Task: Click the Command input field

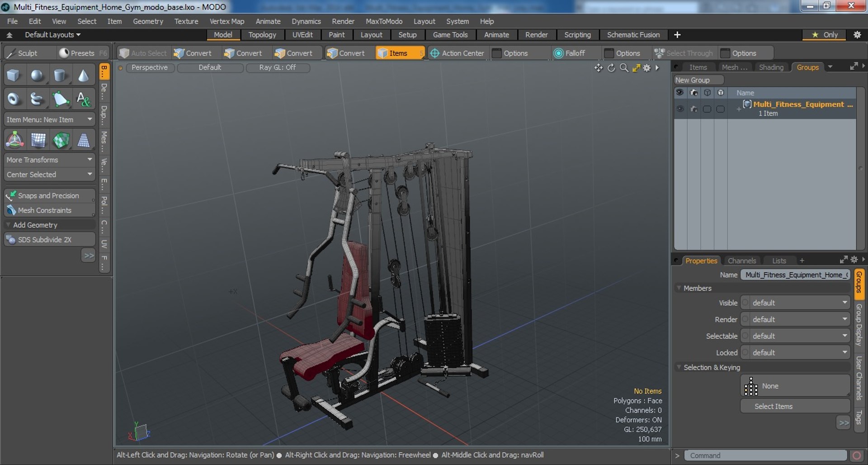Action: (765, 456)
